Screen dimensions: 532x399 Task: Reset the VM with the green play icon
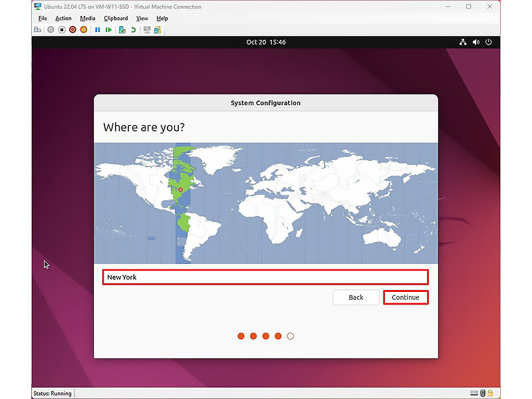108,30
